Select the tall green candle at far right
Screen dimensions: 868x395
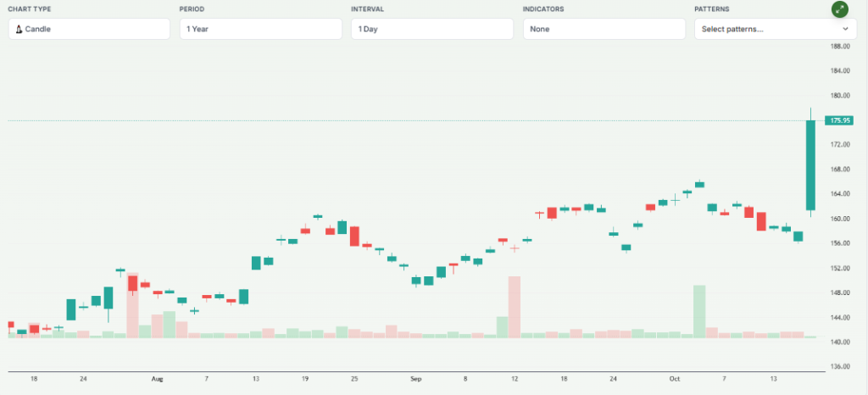(810, 165)
